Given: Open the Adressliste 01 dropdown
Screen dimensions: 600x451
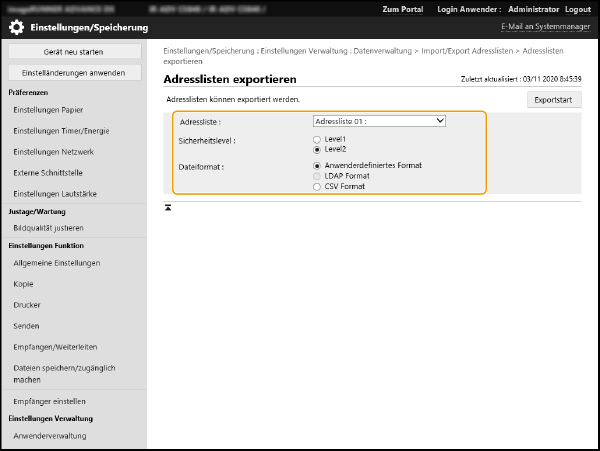Looking at the screenshot, I should 379,122.
